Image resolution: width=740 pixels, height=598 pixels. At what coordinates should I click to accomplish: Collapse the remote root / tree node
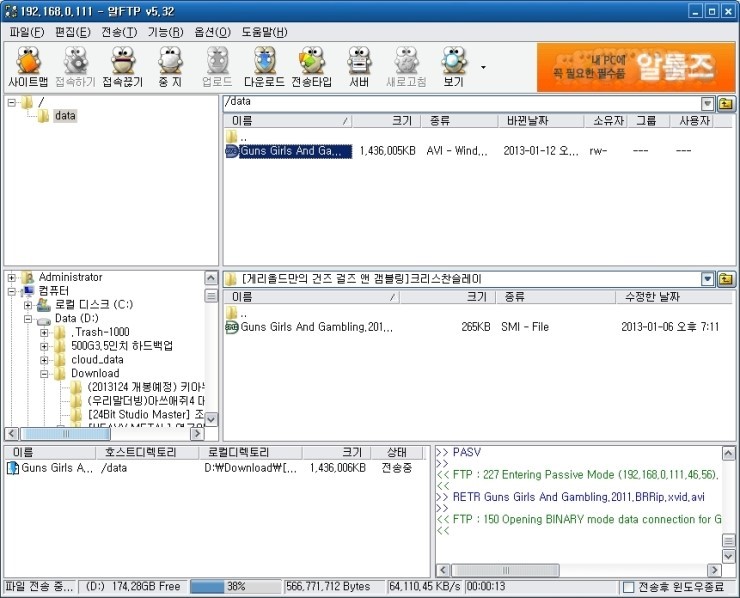12,102
